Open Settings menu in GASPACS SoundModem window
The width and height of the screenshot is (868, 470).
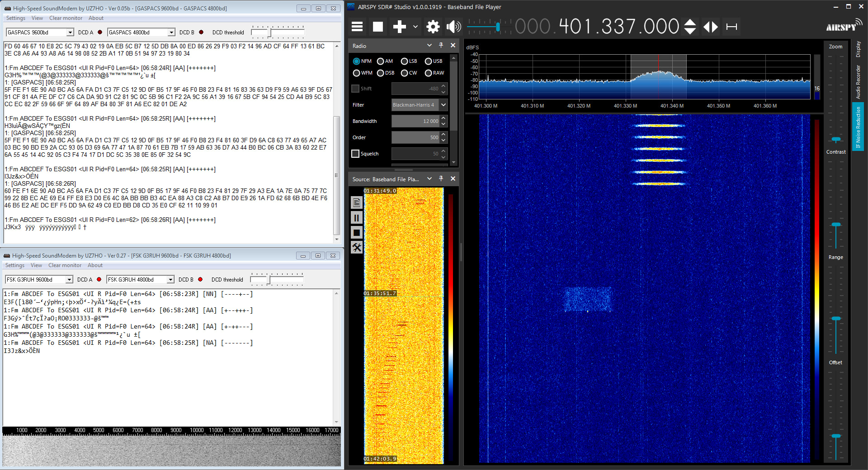coord(16,18)
